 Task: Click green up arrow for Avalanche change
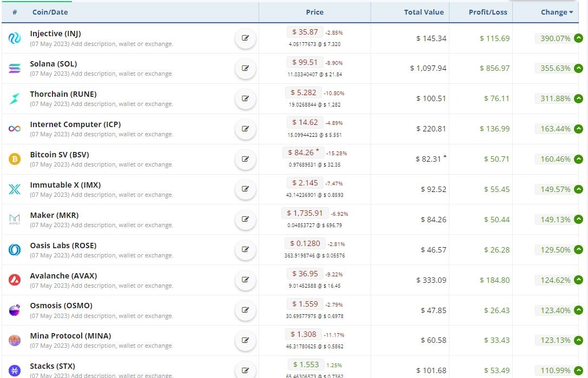(579, 280)
